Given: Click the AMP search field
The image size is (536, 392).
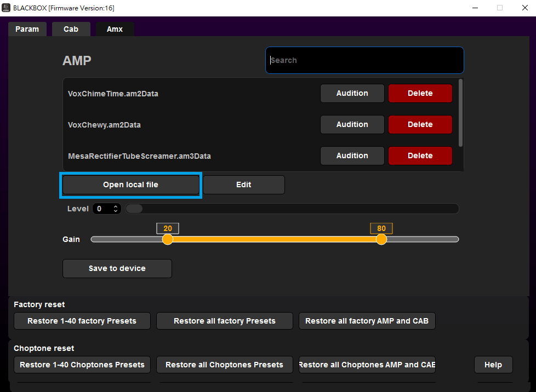Looking at the screenshot, I should click(x=364, y=60).
